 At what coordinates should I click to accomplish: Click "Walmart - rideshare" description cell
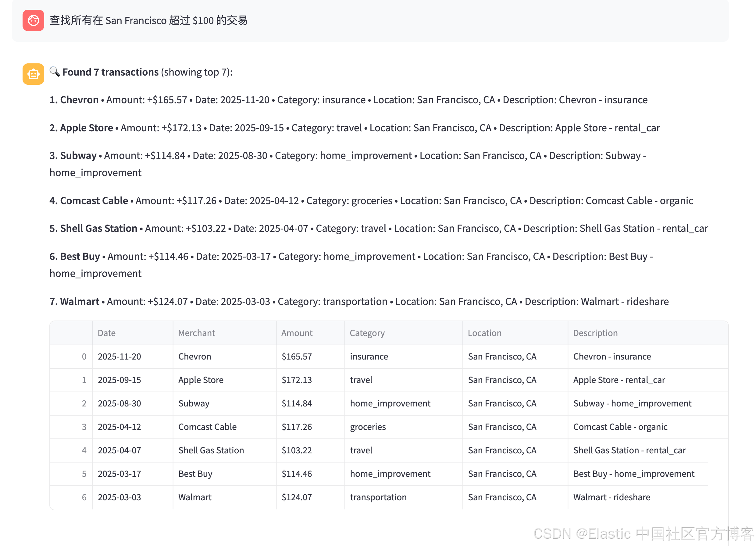point(648,497)
